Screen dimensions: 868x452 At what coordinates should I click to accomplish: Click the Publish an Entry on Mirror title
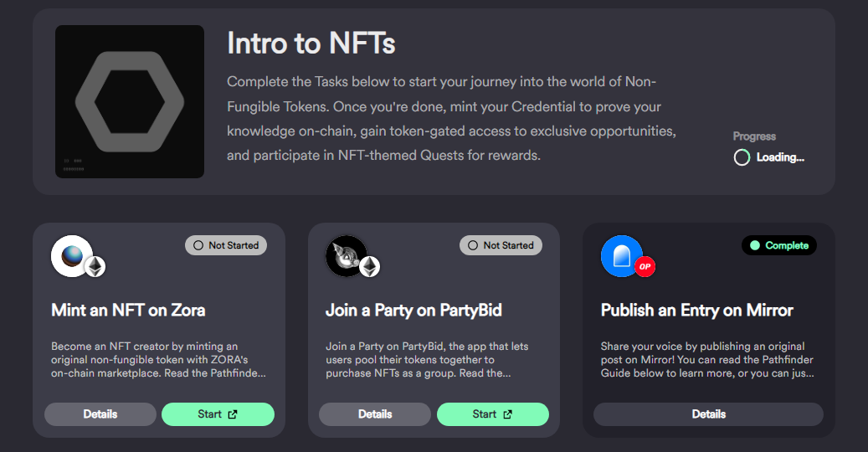(697, 311)
